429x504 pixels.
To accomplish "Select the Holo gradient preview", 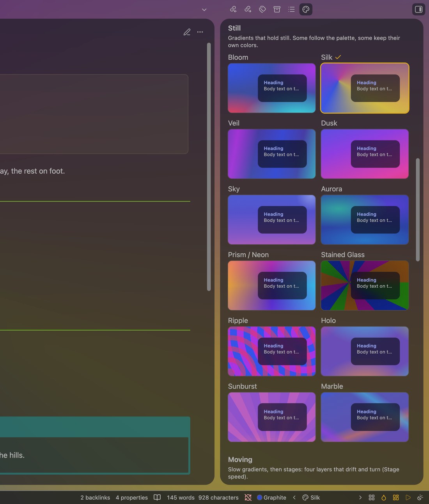I will pyautogui.click(x=365, y=351).
